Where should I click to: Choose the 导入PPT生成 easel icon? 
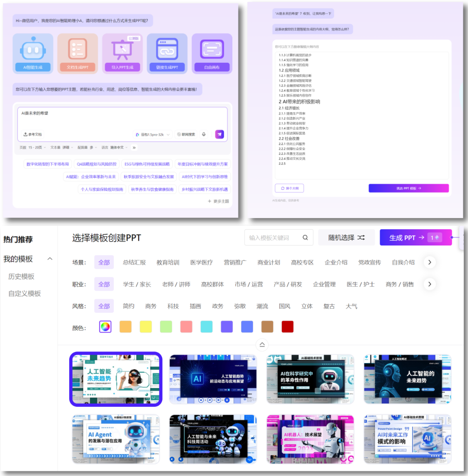[122, 49]
